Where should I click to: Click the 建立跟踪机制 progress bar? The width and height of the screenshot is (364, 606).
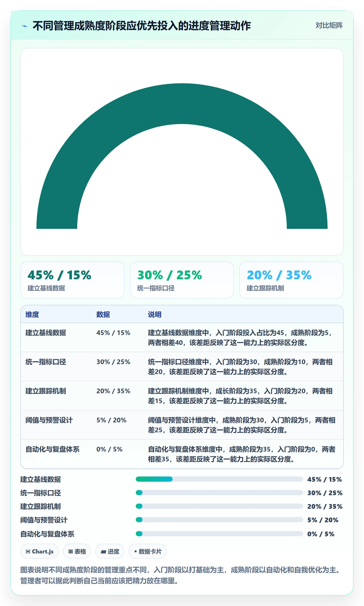[219, 506]
